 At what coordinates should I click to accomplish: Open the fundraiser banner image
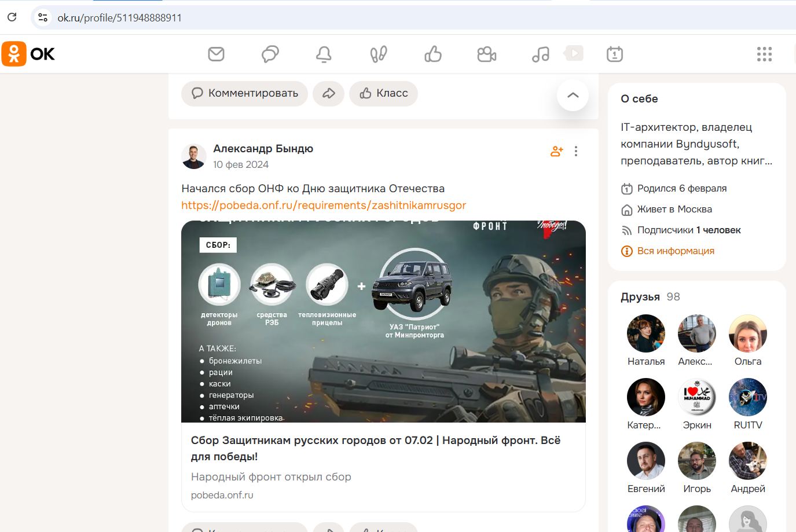pos(383,321)
